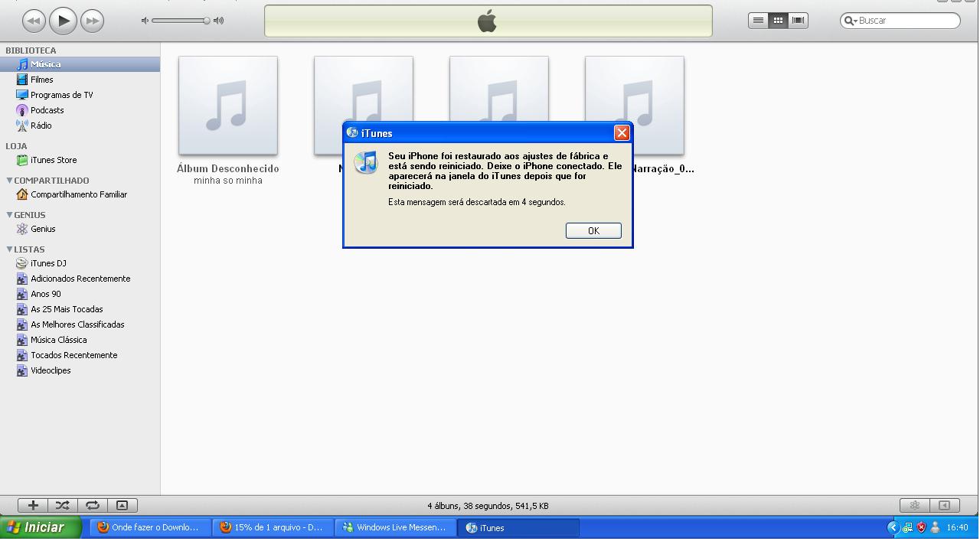Toggle shuffle playback
Image resolution: width=980 pixels, height=551 pixels.
[x=63, y=505]
